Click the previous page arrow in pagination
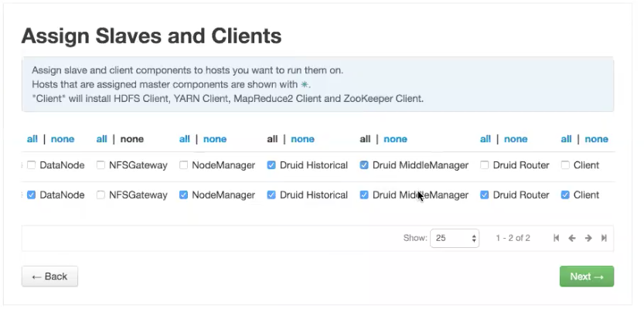Image resolution: width=644 pixels, height=309 pixels. tap(572, 239)
